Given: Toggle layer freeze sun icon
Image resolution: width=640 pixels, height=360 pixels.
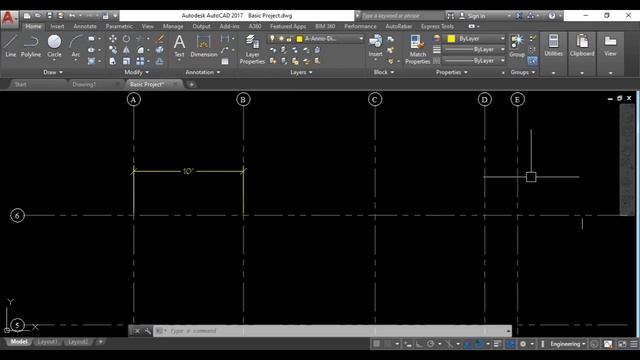Looking at the screenshot, I should point(281,38).
